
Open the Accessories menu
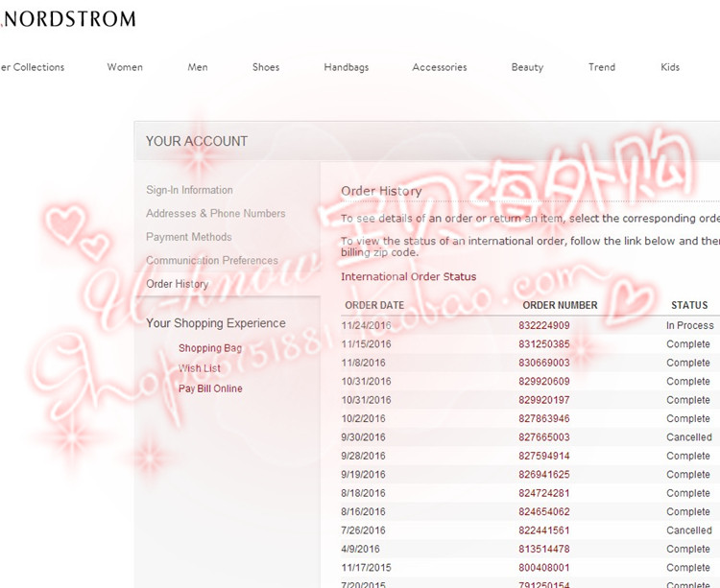click(x=440, y=67)
